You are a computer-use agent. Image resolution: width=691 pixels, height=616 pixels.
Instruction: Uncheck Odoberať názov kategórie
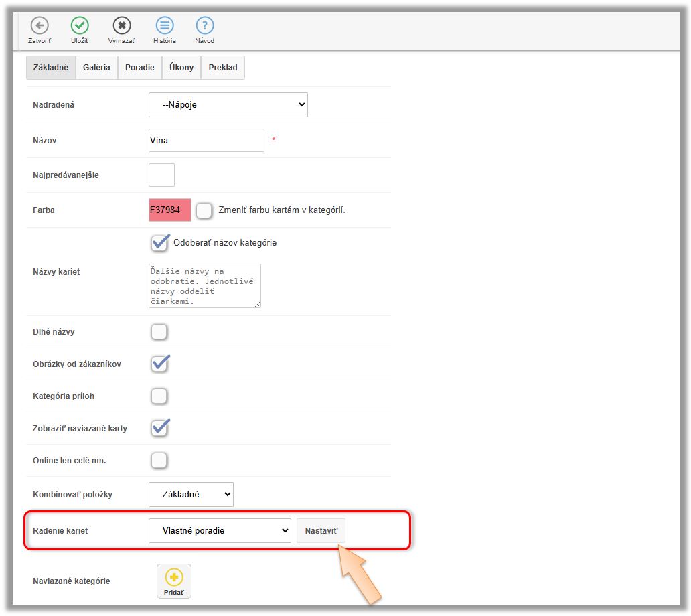point(159,243)
